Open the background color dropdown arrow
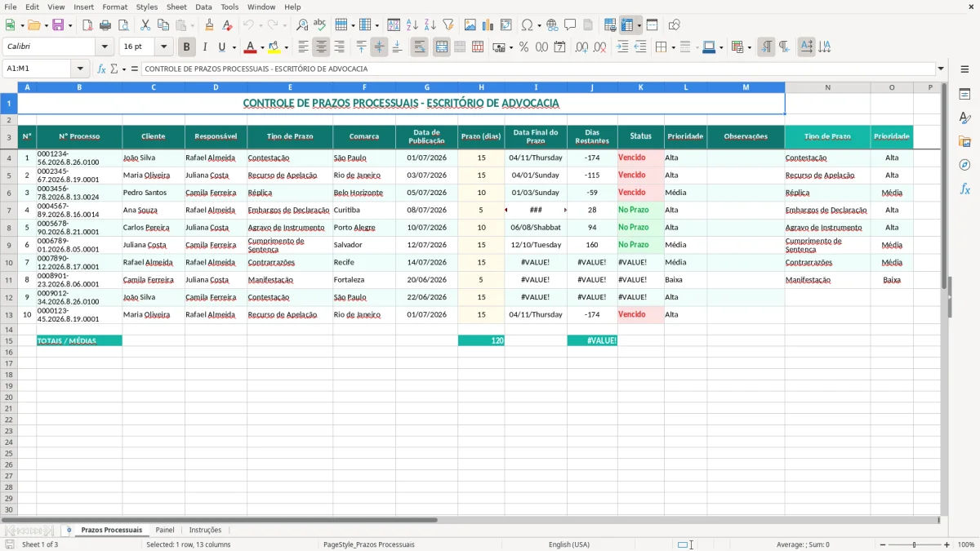The height and width of the screenshot is (551, 980). (286, 47)
